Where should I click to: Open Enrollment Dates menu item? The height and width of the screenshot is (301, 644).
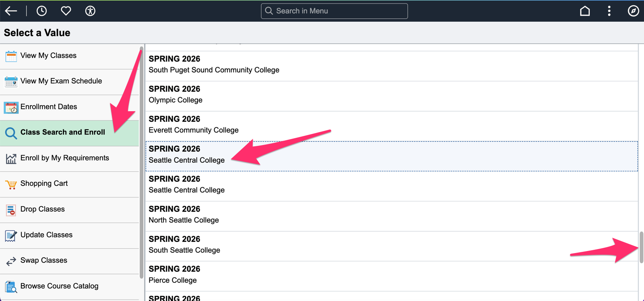pyautogui.click(x=69, y=108)
